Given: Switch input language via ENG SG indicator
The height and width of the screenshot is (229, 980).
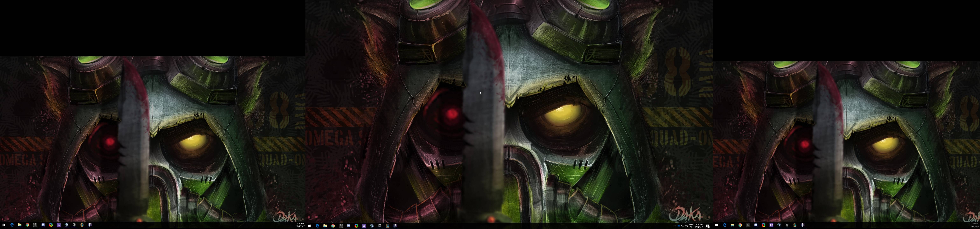Looking at the screenshot, I should coord(691,226).
